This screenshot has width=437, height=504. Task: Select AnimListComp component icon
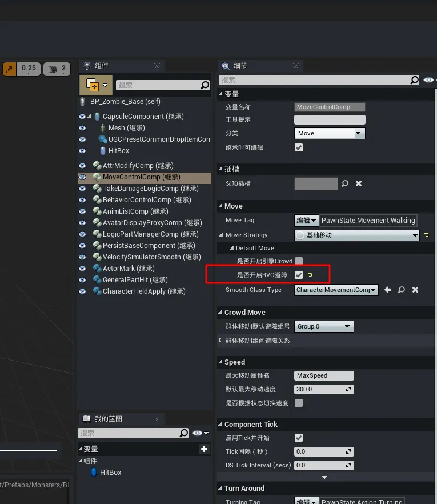tap(97, 211)
